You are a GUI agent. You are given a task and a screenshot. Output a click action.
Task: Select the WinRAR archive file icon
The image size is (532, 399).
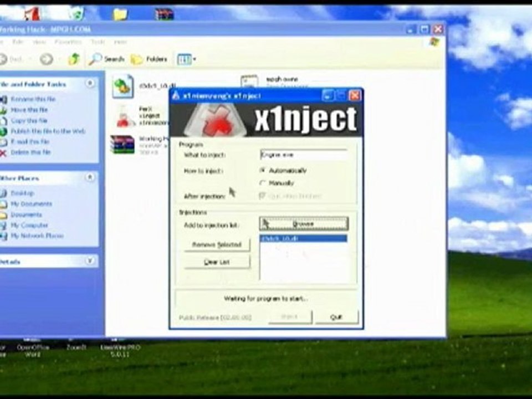pyautogui.click(x=122, y=145)
